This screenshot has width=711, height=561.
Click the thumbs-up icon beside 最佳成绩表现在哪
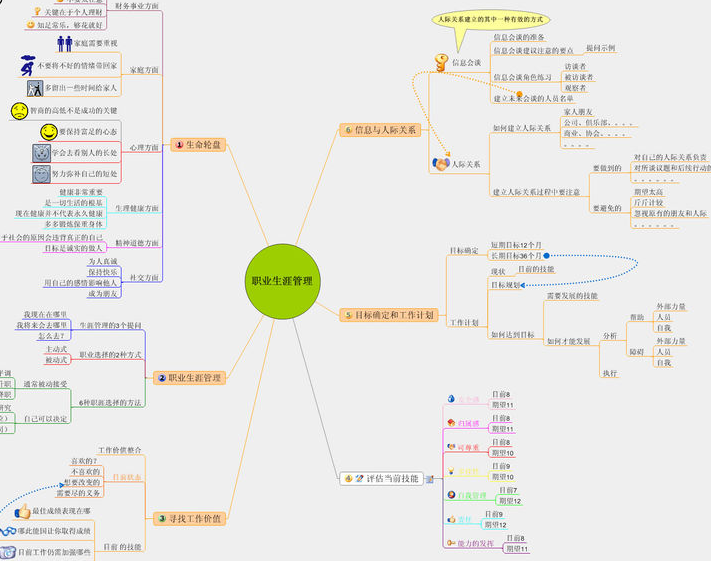[x=24, y=510]
